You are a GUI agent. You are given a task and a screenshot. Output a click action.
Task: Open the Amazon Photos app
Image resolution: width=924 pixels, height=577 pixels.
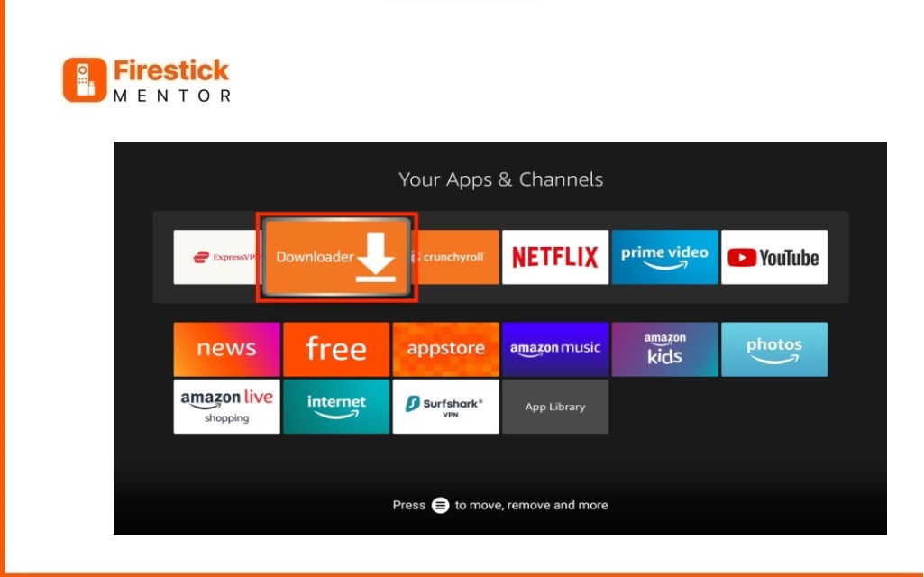pyautogui.click(x=774, y=349)
